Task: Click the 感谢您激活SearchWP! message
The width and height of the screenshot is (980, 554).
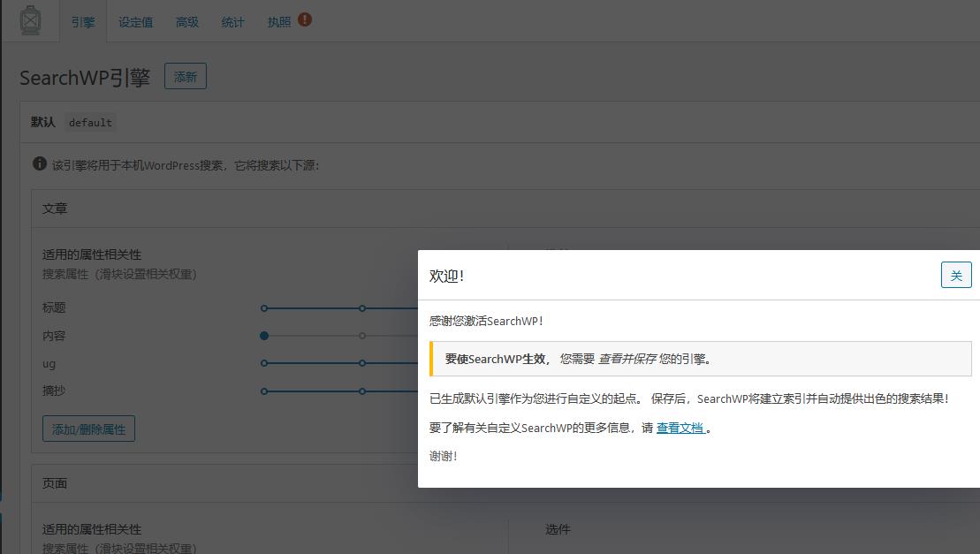Action: pyautogui.click(x=486, y=321)
